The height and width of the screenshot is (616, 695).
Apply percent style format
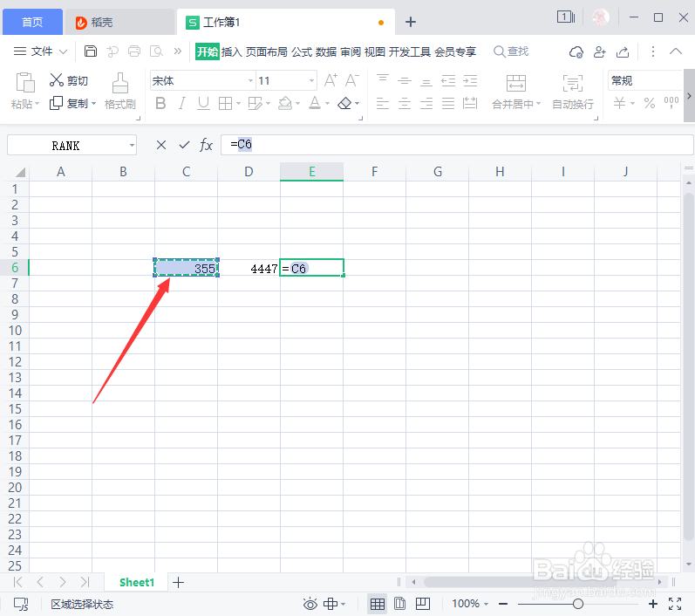pos(650,103)
